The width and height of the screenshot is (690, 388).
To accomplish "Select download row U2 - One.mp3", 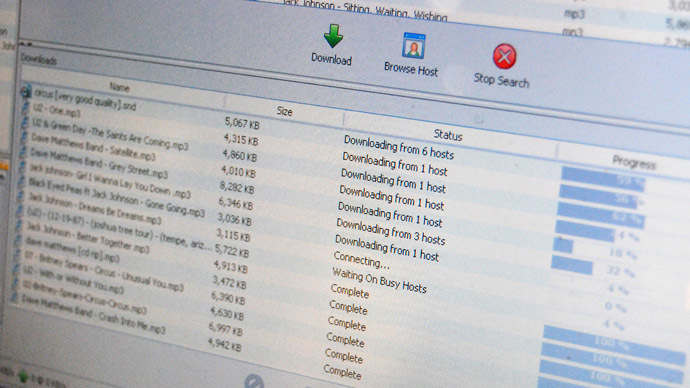I will (x=57, y=110).
